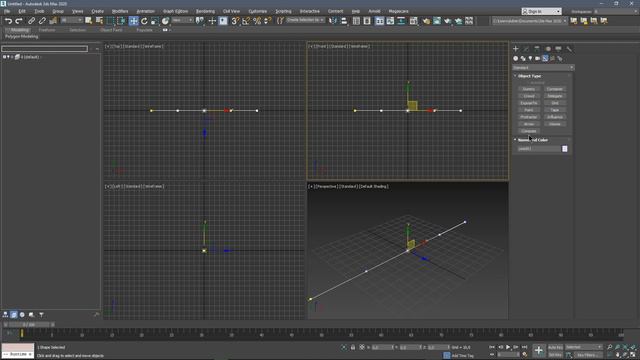Toggle Angle Snap
Screen dimensions: 640x360
(246, 20)
